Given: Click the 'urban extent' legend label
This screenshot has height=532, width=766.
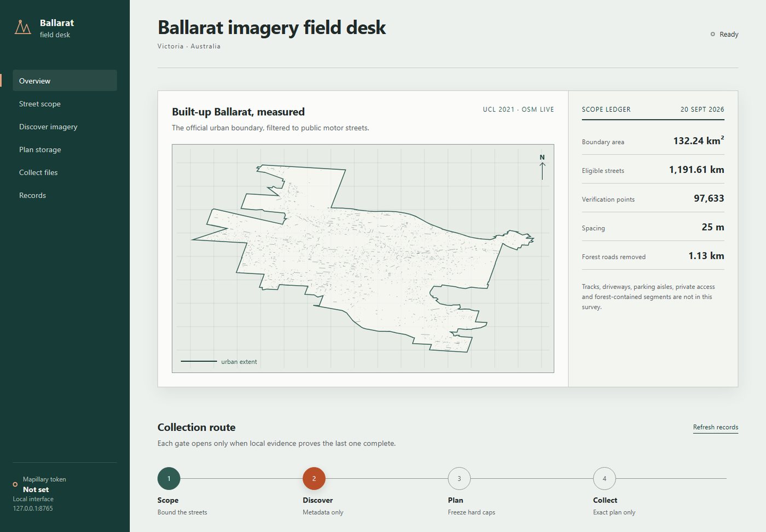Looking at the screenshot, I should point(239,362).
